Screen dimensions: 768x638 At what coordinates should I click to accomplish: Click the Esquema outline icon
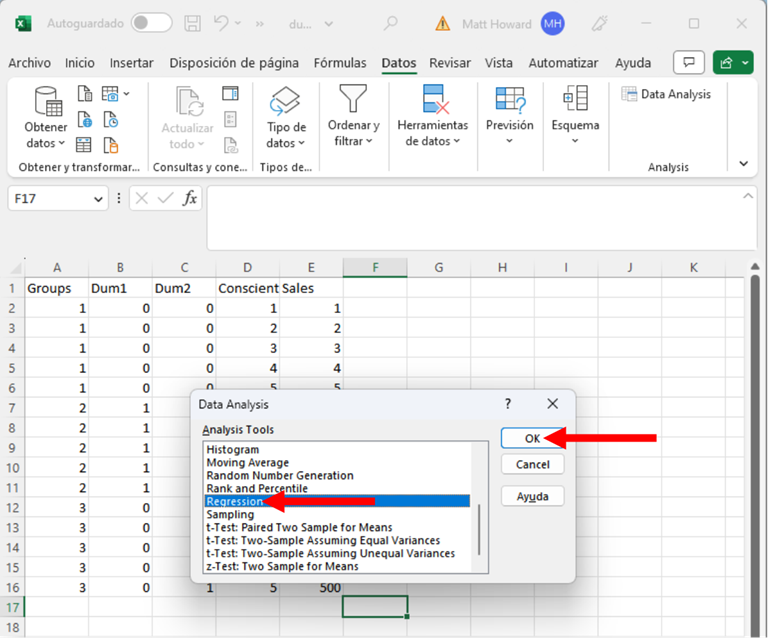(575, 100)
